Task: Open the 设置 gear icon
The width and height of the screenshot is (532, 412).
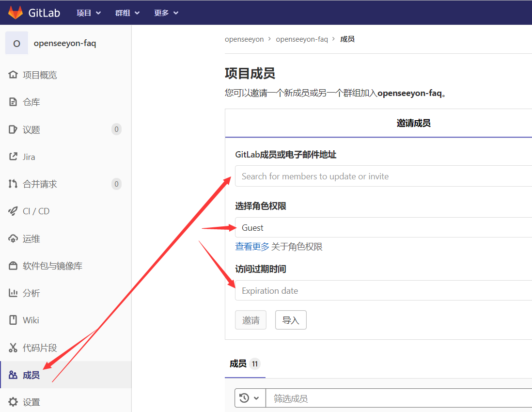Action: pos(13,402)
